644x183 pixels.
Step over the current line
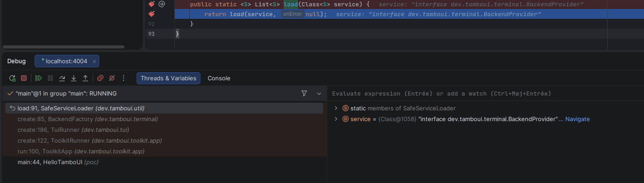point(62,78)
